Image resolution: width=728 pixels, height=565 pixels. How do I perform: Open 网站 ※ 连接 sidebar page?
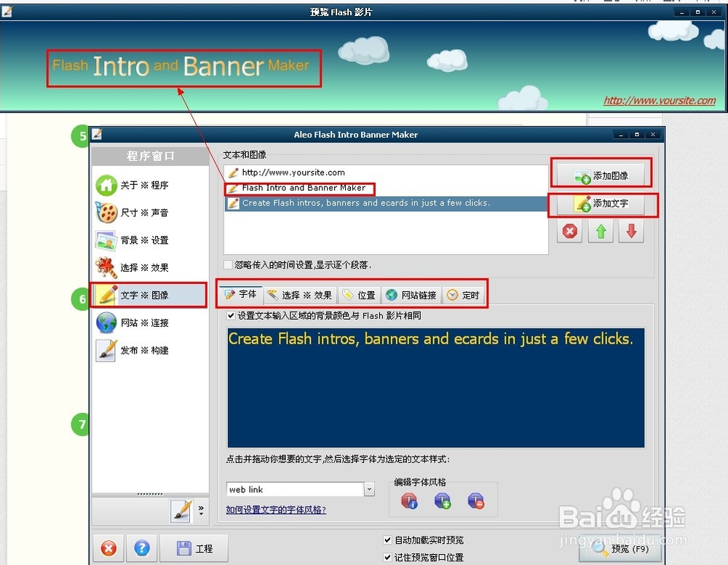coord(150,323)
